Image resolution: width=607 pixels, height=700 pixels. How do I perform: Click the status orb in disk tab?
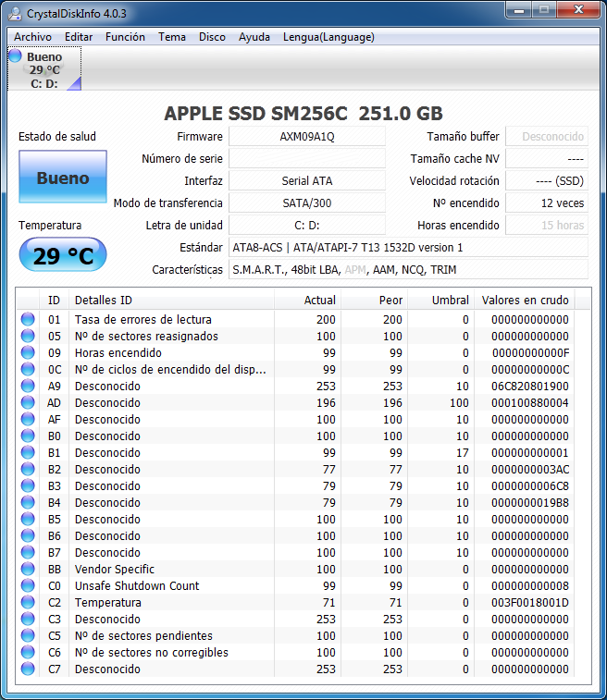pos(15,55)
